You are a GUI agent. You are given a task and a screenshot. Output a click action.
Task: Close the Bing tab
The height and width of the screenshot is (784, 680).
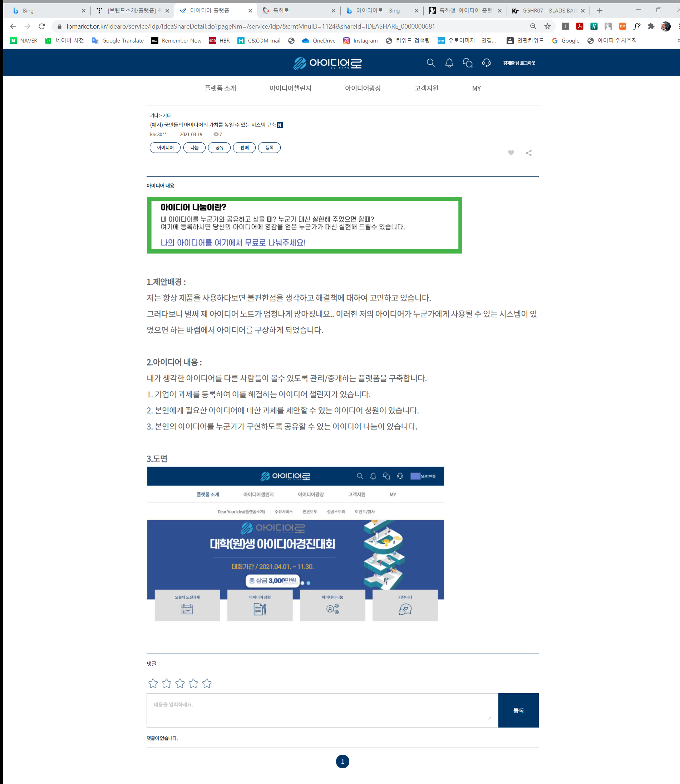pyautogui.click(x=84, y=11)
